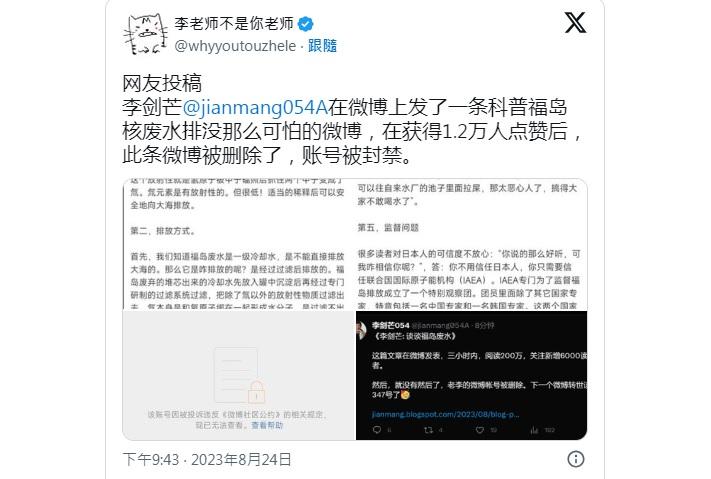Click the 李老师不是你老师 display name

click(x=234, y=24)
